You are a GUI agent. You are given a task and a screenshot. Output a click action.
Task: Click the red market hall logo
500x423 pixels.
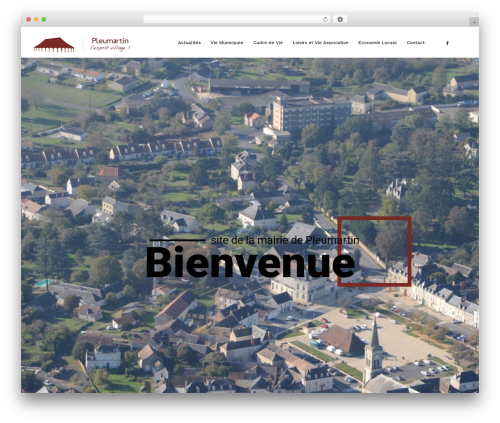coord(54,45)
